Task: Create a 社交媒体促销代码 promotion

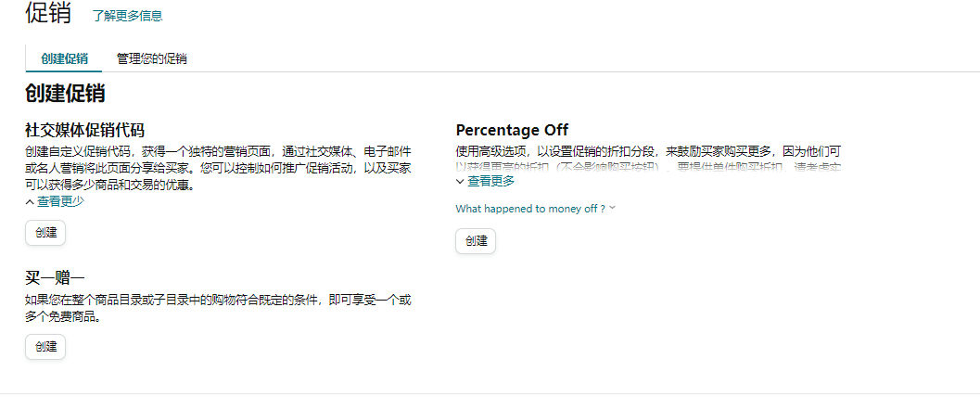Action: tap(45, 233)
